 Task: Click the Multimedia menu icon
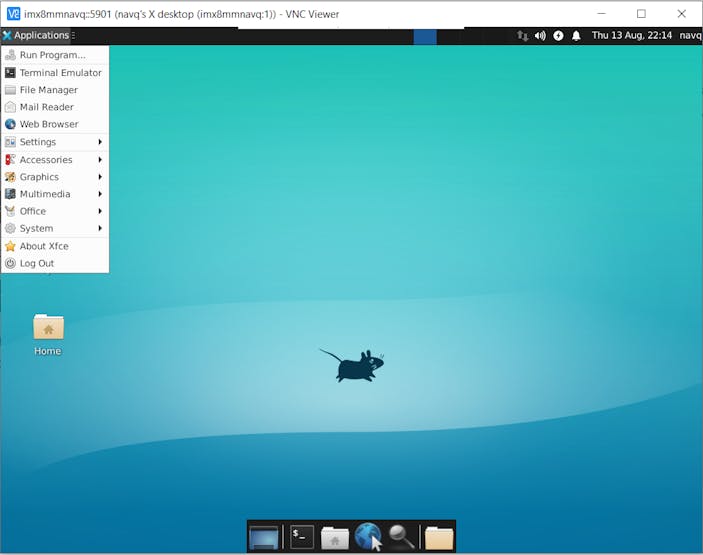tap(10, 194)
